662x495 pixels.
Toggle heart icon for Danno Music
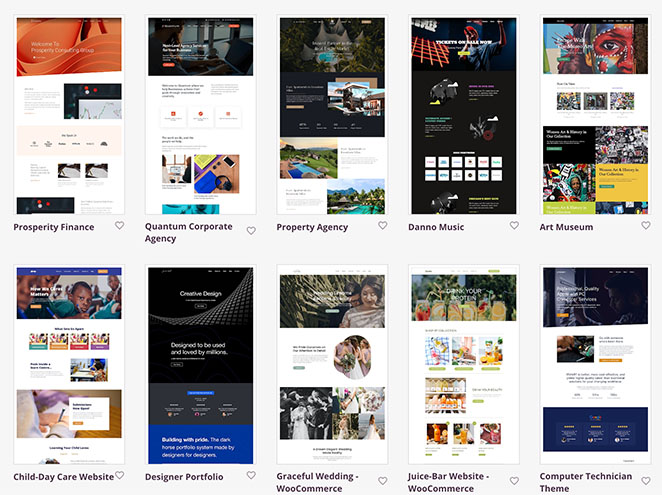click(x=514, y=226)
